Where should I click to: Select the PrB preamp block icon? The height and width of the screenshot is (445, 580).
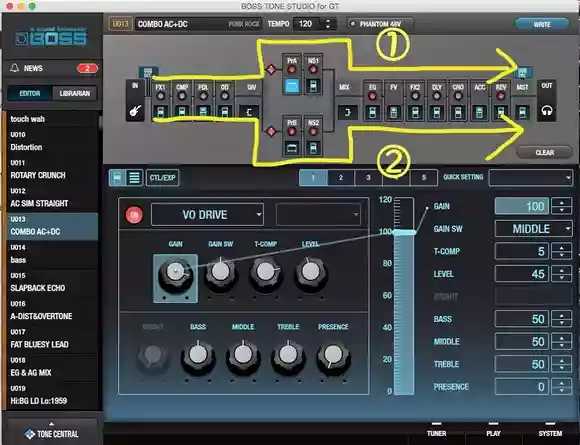[292, 148]
